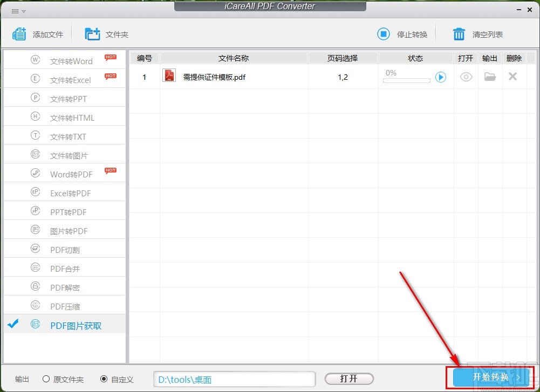Open the PDF合并 (merge) function
Viewport: 540px width, 392px height.
tap(65, 267)
